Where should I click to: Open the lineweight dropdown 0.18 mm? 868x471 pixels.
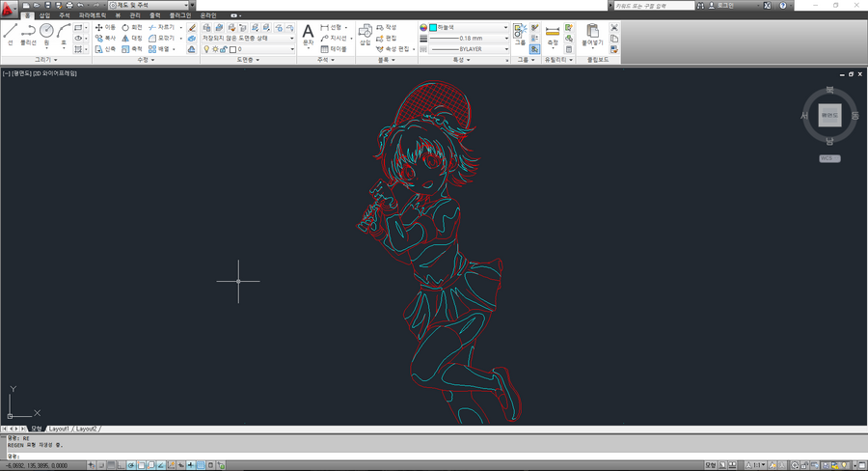tap(469, 39)
